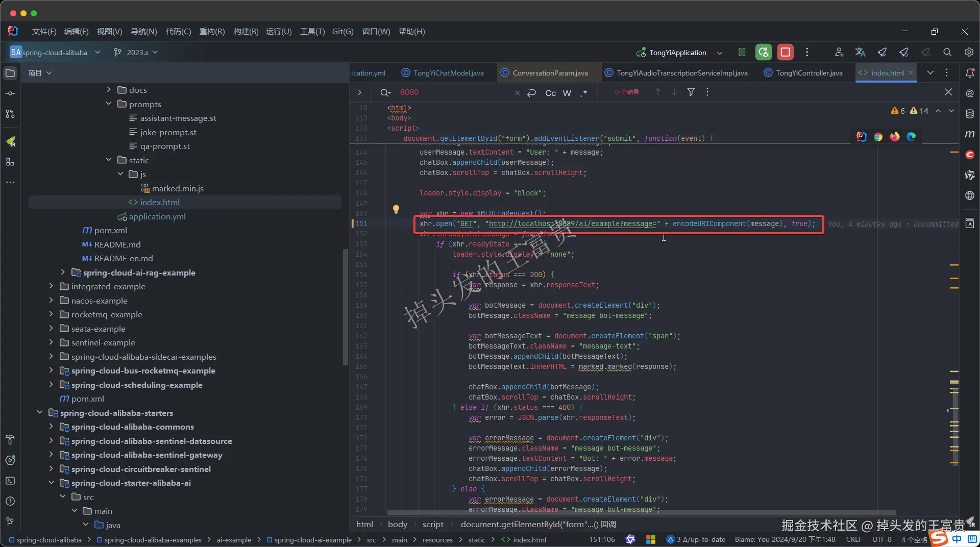Open the project view 项目 dropdown

pos(40,73)
